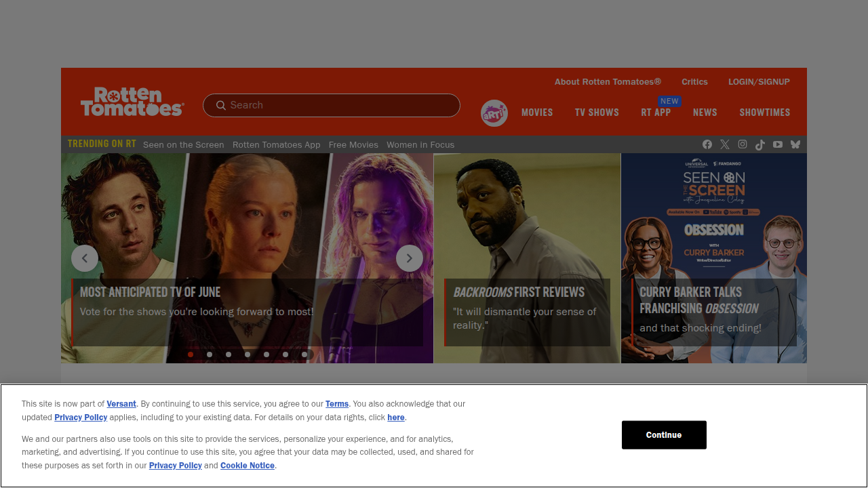
Task: Open the 'here' data rights link
Action: coord(396,418)
